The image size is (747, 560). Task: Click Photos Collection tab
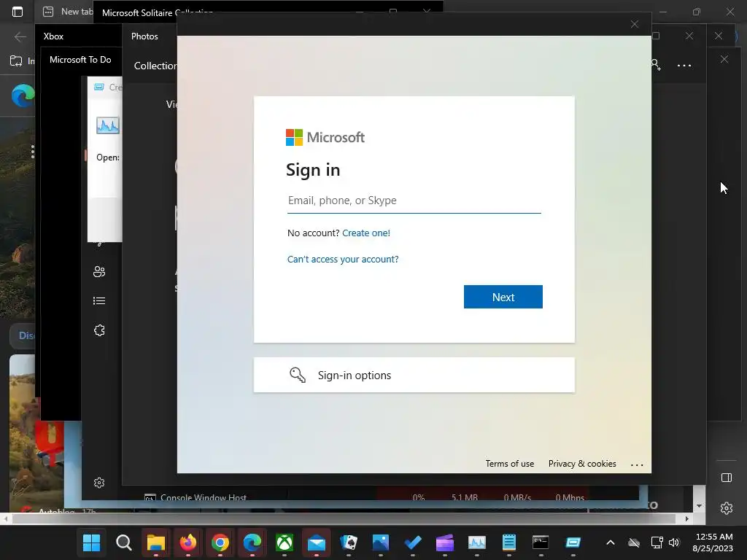(155, 66)
